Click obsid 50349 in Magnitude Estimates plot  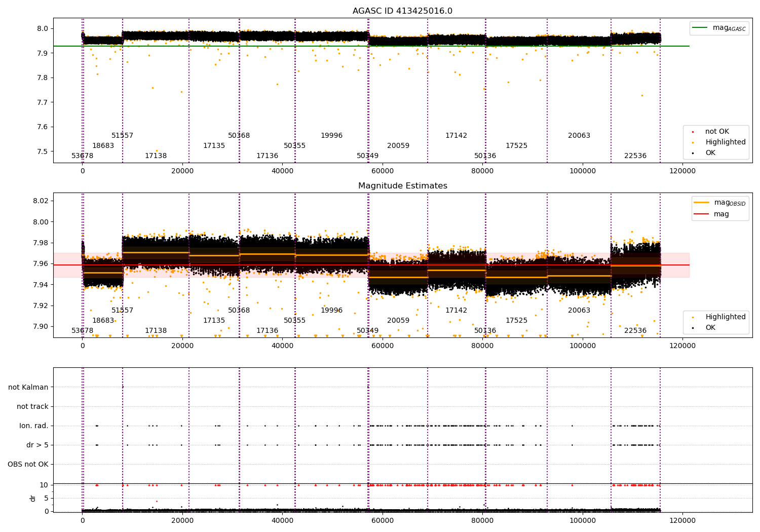(x=367, y=331)
